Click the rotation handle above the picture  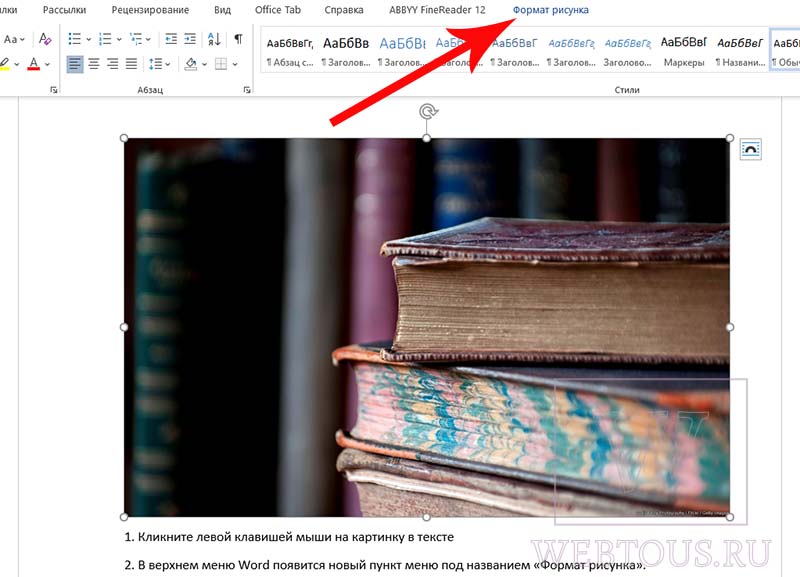tap(427, 111)
